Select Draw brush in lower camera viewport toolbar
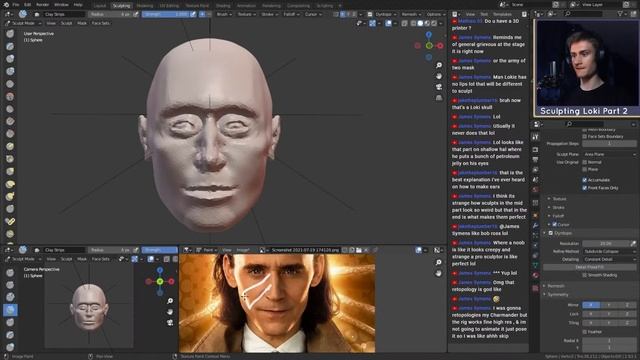The height and width of the screenshot is (360, 640). pyautogui.click(x=10, y=272)
